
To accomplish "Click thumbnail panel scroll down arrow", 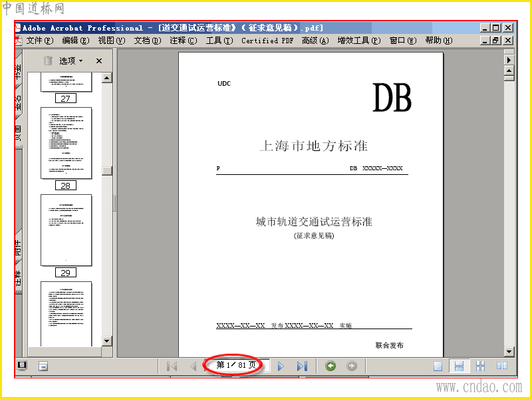I will pos(107,340).
